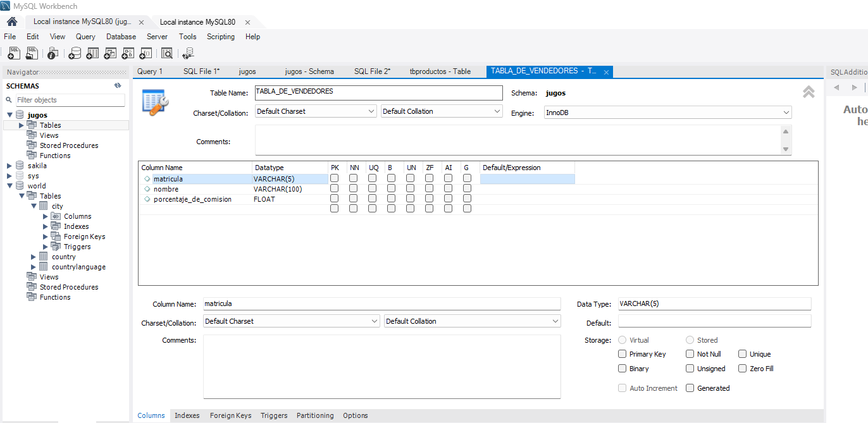Open the Database menu

pyautogui.click(x=121, y=37)
